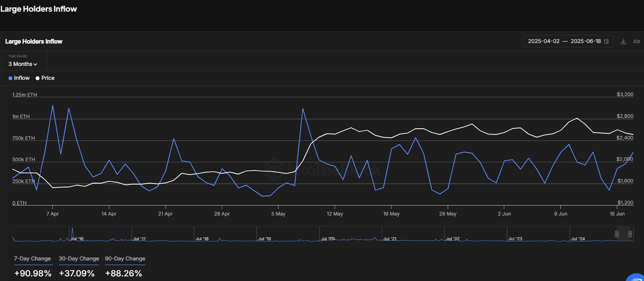The width and height of the screenshot is (644, 281).
Task: Click the $2,800 price axis label
Action: [x=625, y=116]
